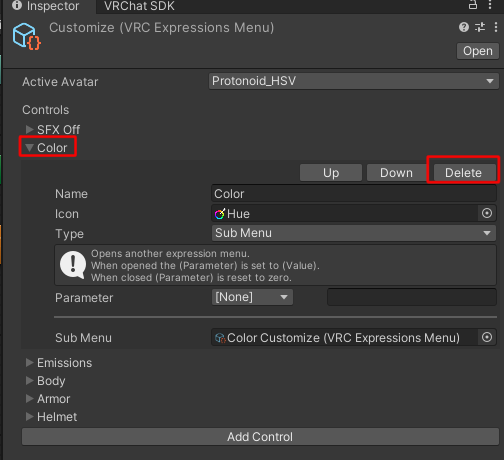
Task: Select the Inspector tab
Action: click(x=46, y=6)
